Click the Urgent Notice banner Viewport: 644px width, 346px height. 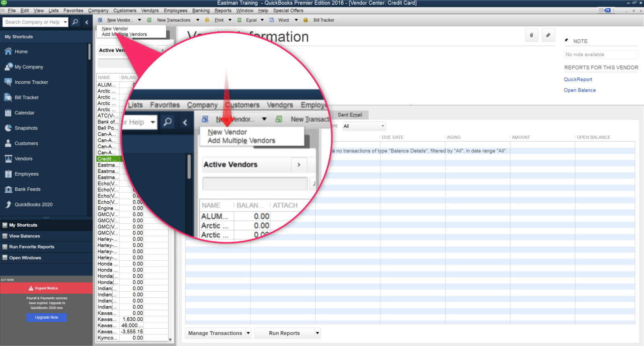[x=46, y=288]
